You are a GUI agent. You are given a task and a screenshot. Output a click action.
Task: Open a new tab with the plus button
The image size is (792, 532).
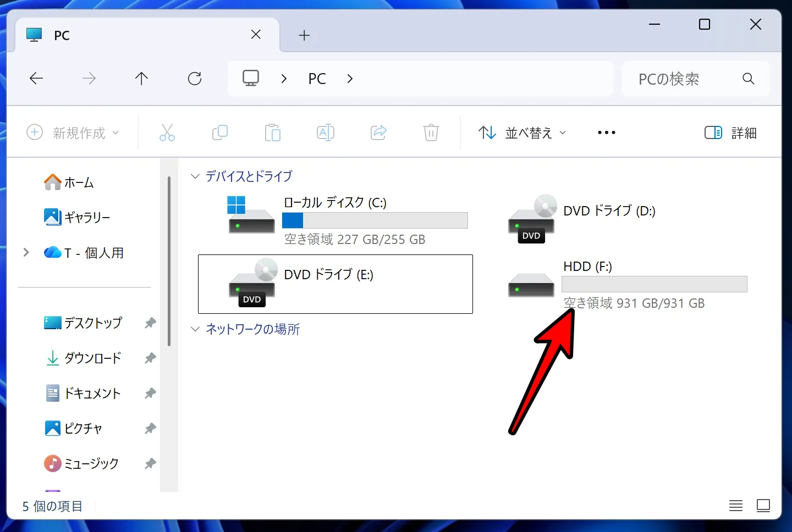pos(304,35)
